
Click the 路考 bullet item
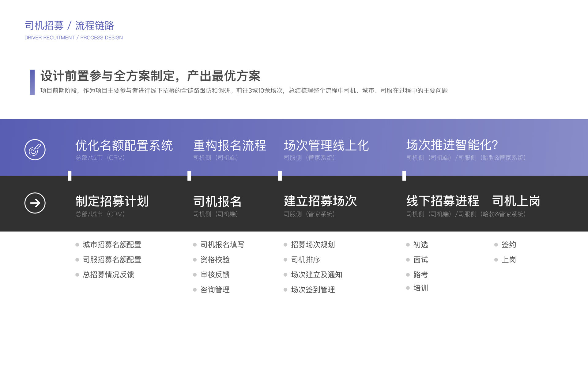tap(420, 275)
